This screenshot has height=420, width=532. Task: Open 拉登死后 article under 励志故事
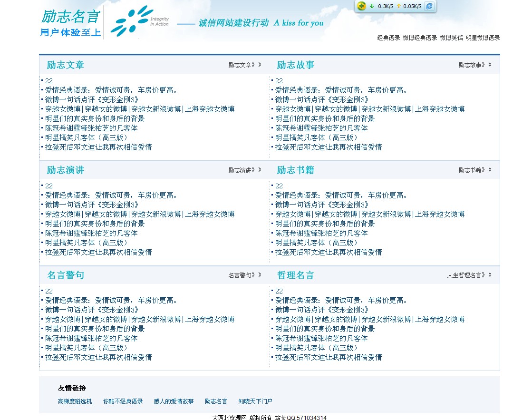(329, 147)
